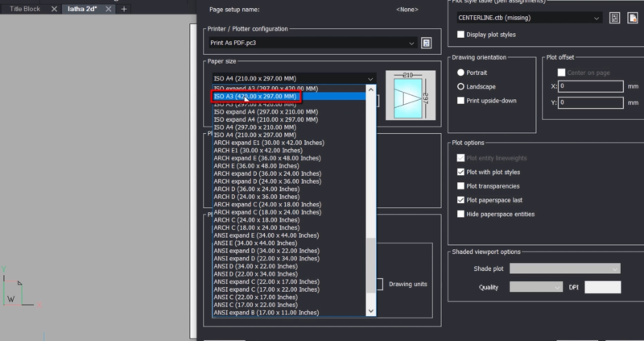Viewport: 644px width, 341px height.
Task: Toggle Print upside-down checkbox
Action: pyautogui.click(x=460, y=101)
